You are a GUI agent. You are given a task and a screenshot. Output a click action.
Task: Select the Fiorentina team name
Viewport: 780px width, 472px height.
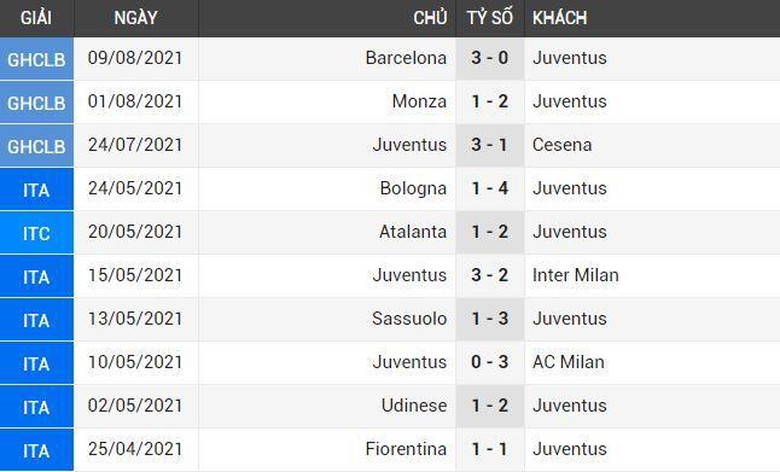point(406,449)
